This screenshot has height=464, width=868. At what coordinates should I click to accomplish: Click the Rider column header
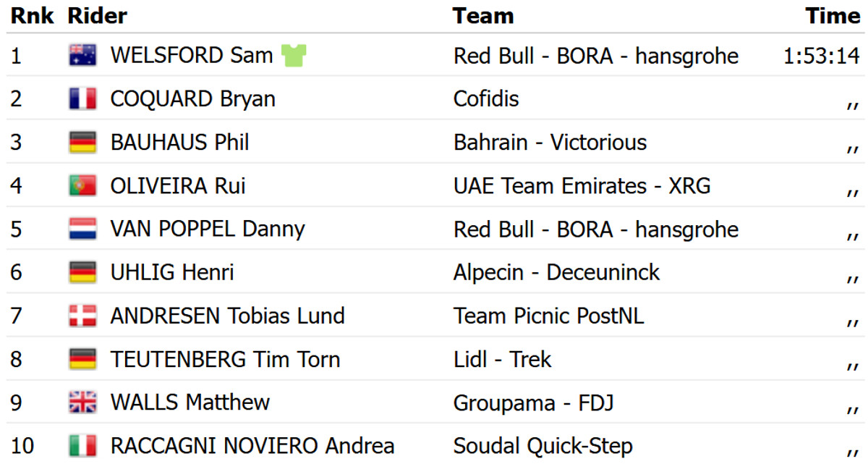(x=97, y=16)
